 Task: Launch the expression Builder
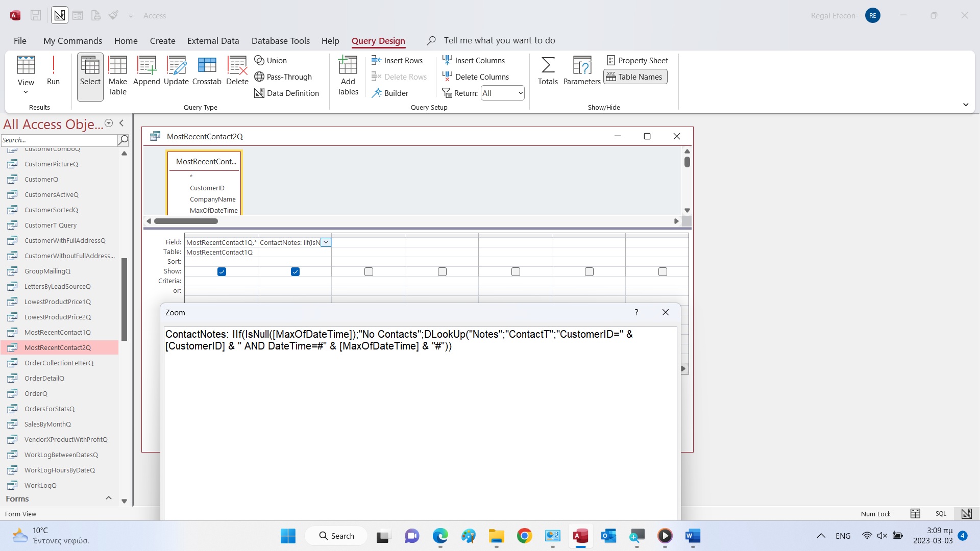tap(390, 93)
